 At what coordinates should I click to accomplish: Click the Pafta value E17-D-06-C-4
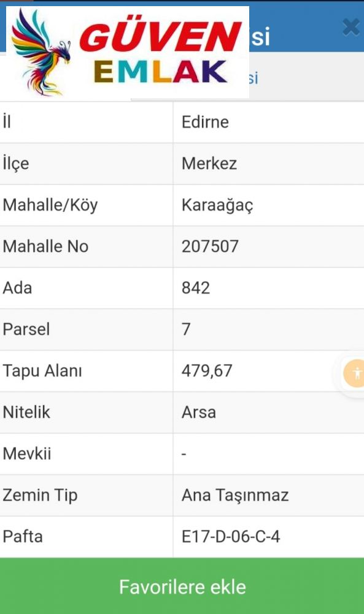[231, 537]
